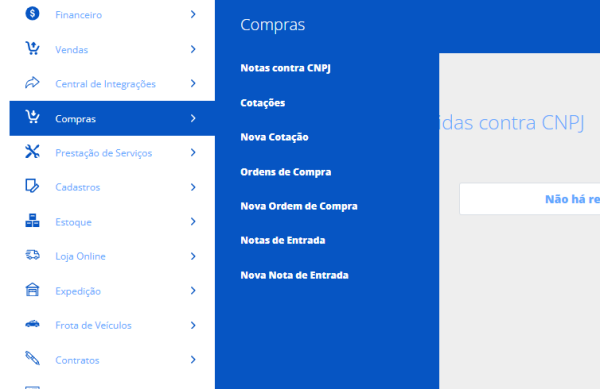The height and width of the screenshot is (389, 600).
Task: Expand the Financeiro submenu chevron
Action: (x=193, y=15)
